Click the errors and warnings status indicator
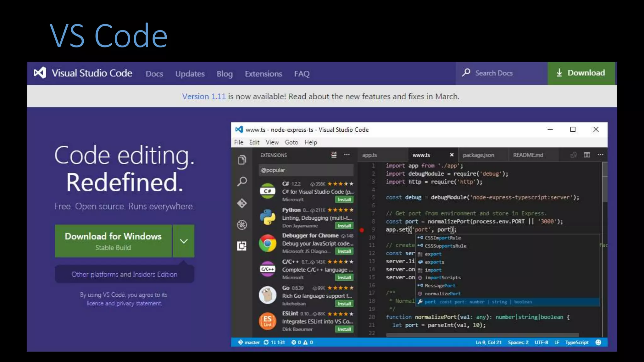Image resolution: width=644 pixels, height=362 pixels. coord(302,342)
